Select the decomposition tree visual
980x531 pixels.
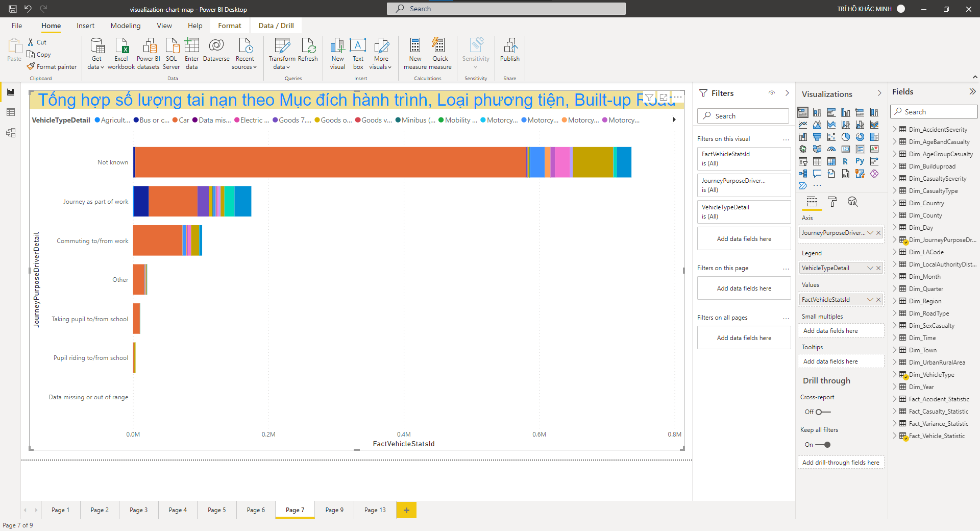(803, 174)
